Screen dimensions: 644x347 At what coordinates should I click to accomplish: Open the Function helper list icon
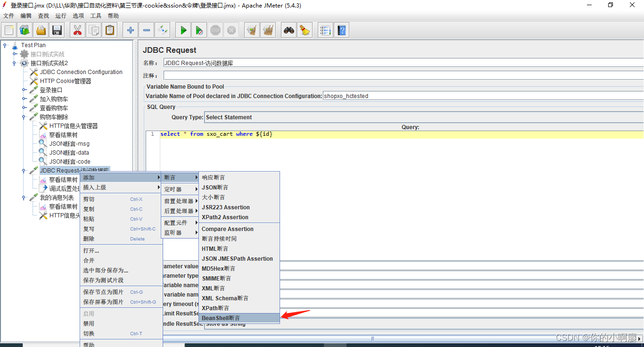[x=325, y=30]
